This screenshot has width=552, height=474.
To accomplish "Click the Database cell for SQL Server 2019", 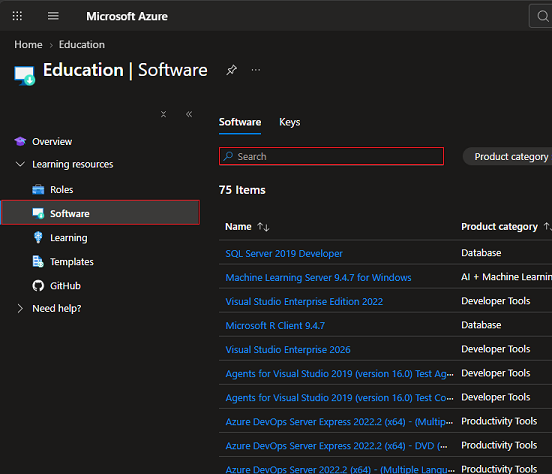I will coord(481,253).
